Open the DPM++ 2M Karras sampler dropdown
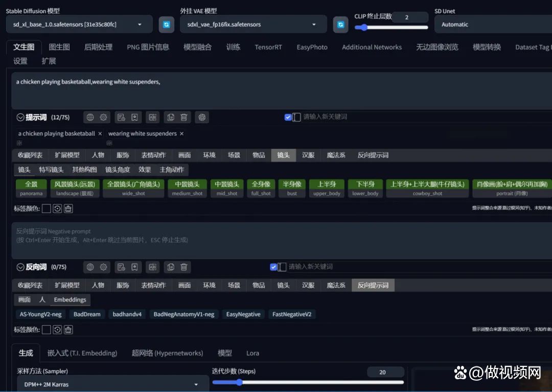This screenshot has height=392, width=552. click(x=112, y=384)
